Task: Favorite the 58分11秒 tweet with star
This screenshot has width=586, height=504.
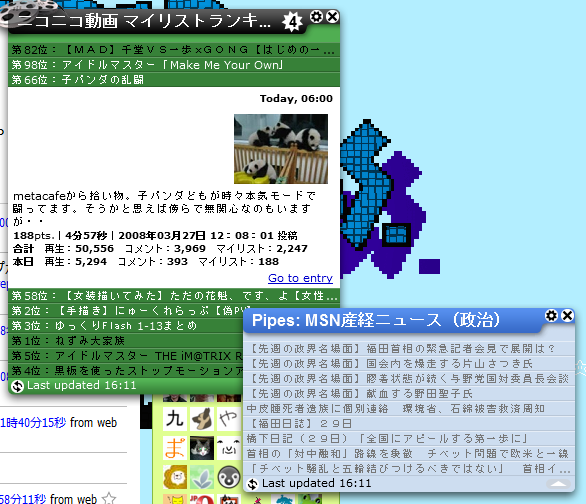Action: coord(109,498)
